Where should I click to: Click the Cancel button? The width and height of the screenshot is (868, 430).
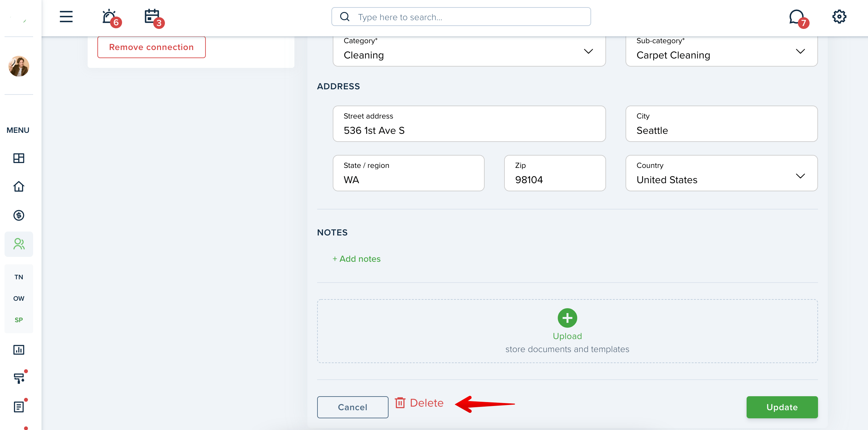pos(353,407)
